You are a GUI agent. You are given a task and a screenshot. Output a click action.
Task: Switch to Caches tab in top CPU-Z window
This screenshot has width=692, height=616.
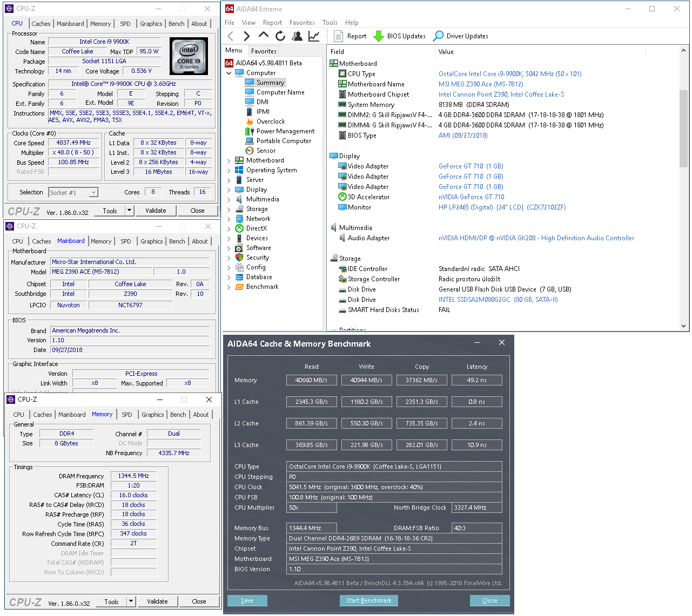coord(41,24)
